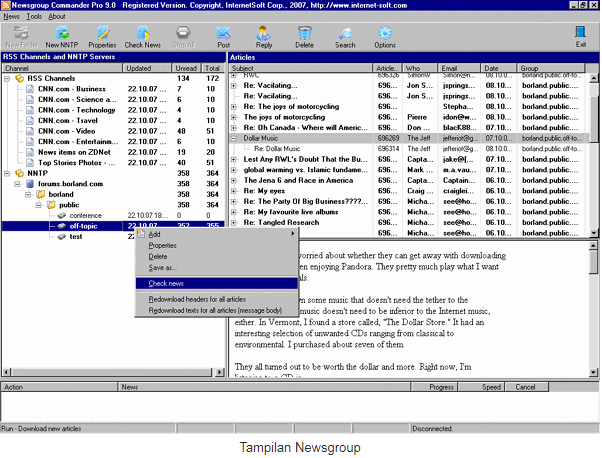This screenshot has width=602, height=458.
Task: Click the NNTP folder icon
Action: [20, 174]
